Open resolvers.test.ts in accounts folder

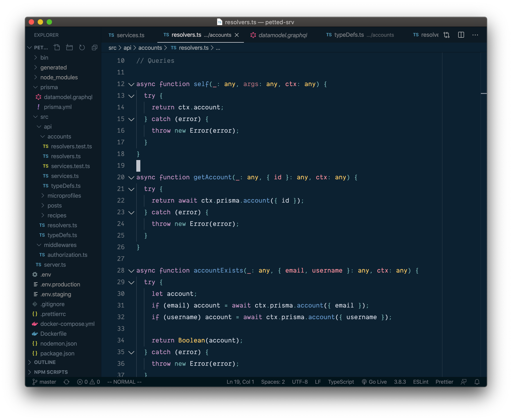pos(63,146)
